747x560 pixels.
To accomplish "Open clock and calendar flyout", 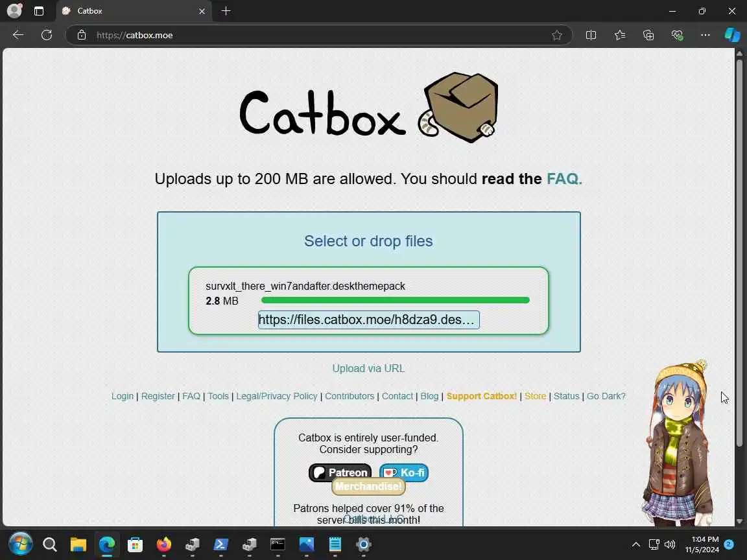I will click(x=702, y=544).
